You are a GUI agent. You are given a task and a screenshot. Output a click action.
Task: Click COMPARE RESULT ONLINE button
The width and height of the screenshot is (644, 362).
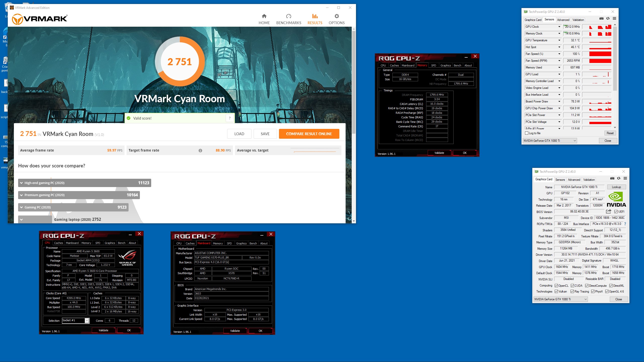point(309,134)
